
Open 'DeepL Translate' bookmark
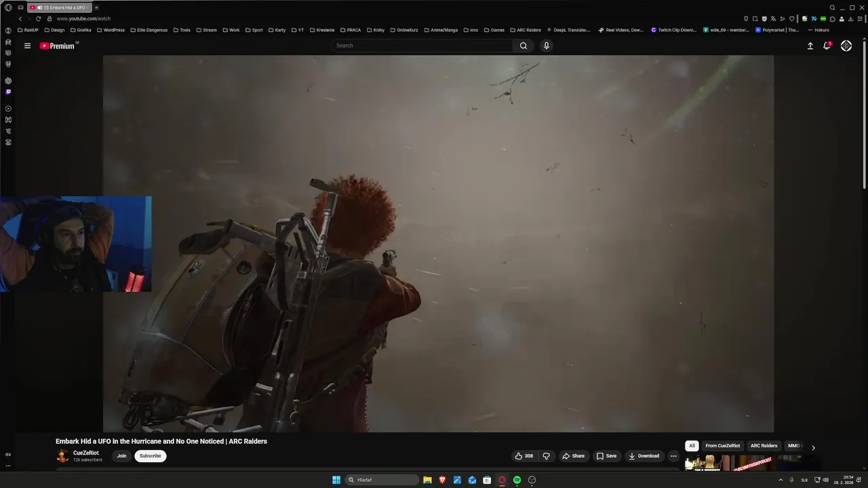pyautogui.click(x=568, y=30)
